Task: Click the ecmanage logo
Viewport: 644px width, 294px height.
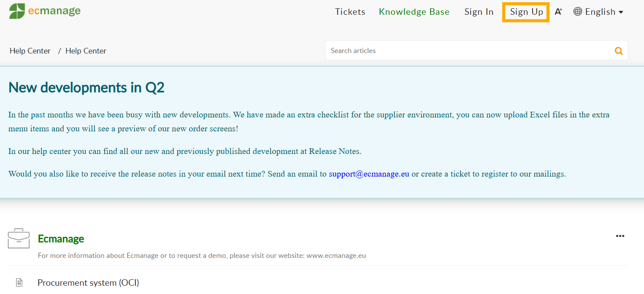Action: 45,11
